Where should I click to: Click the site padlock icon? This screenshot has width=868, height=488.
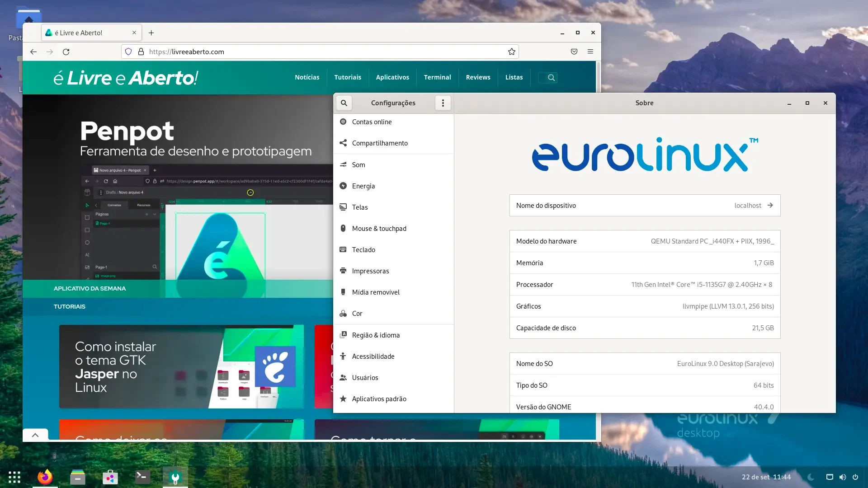141,52
